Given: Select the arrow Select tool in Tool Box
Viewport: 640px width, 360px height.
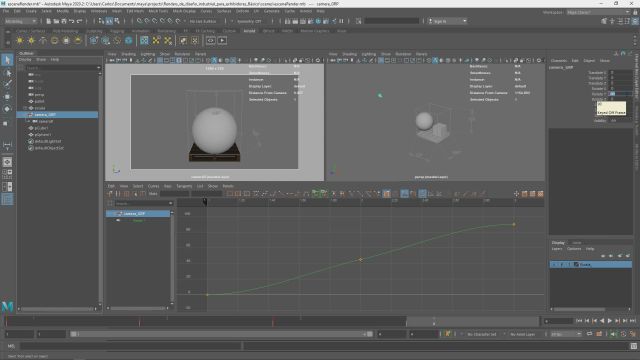Looking at the screenshot, I should coord(7,60).
